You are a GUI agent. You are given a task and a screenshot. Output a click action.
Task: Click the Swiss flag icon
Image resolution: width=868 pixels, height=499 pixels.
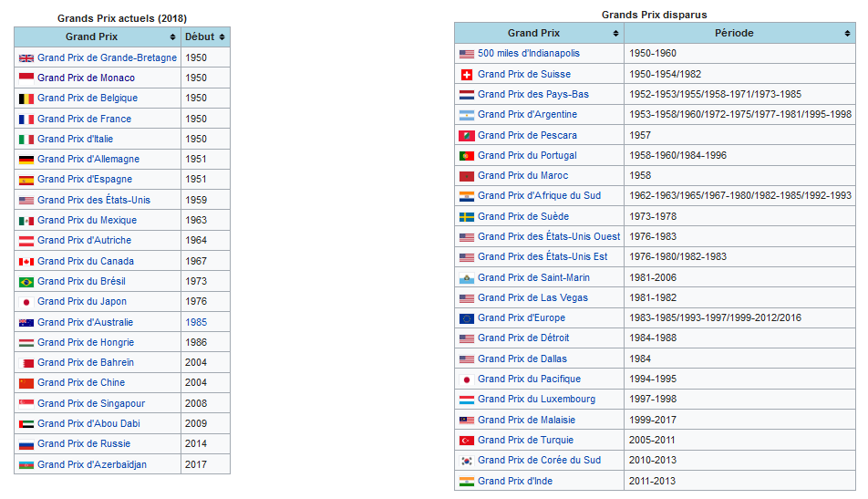[x=467, y=75]
